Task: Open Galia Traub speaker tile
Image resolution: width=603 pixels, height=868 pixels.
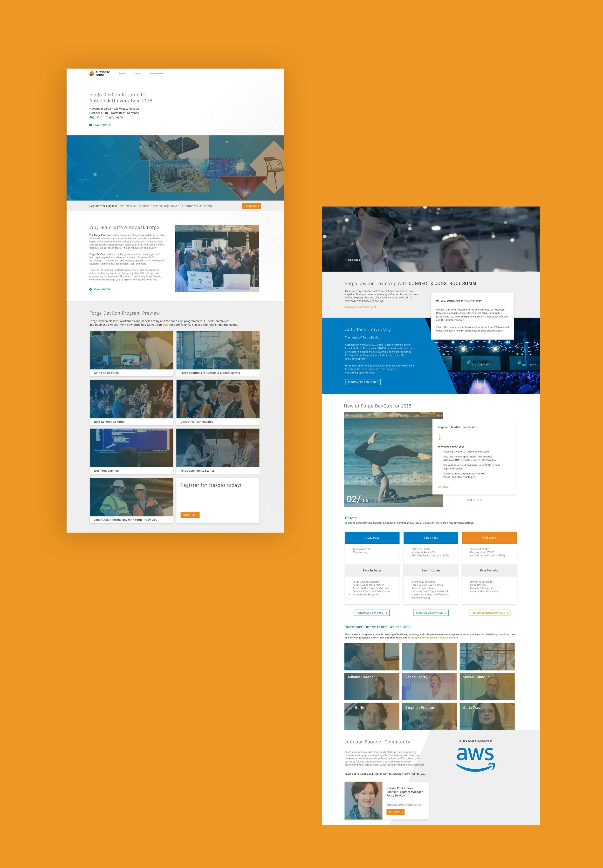Action: [x=487, y=716]
